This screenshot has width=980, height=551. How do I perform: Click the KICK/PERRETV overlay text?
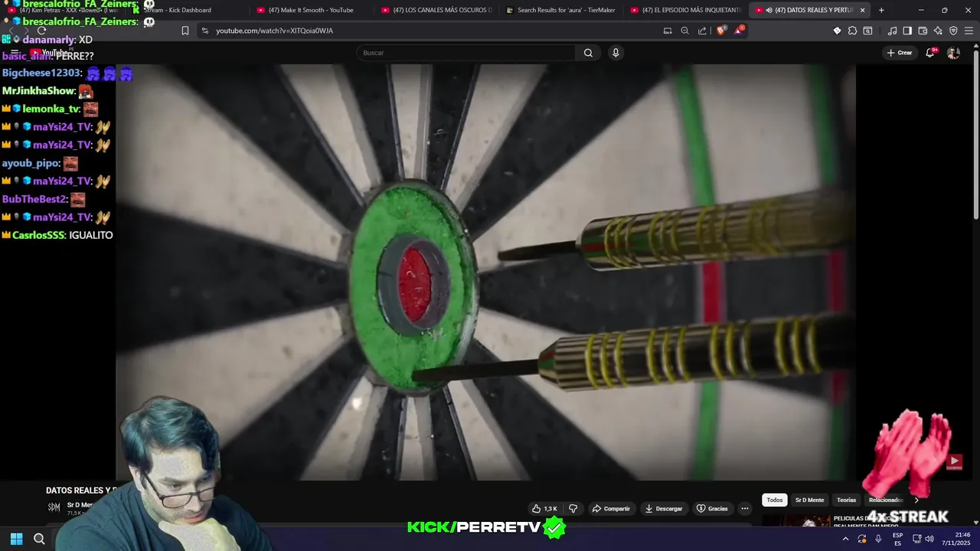[x=475, y=527]
